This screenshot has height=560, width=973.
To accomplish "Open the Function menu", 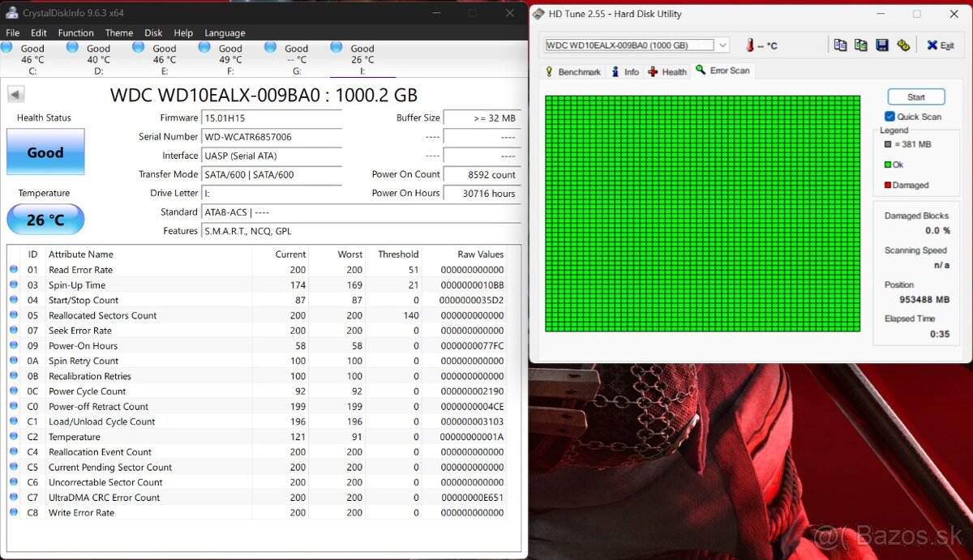I will click(x=76, y=33).
